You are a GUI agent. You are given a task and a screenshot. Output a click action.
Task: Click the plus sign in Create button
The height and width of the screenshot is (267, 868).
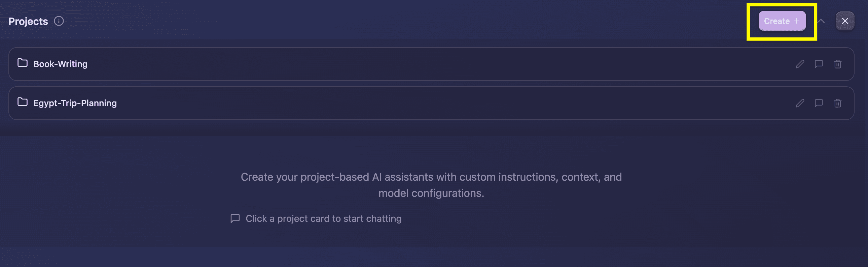click(x=797, y=21)
